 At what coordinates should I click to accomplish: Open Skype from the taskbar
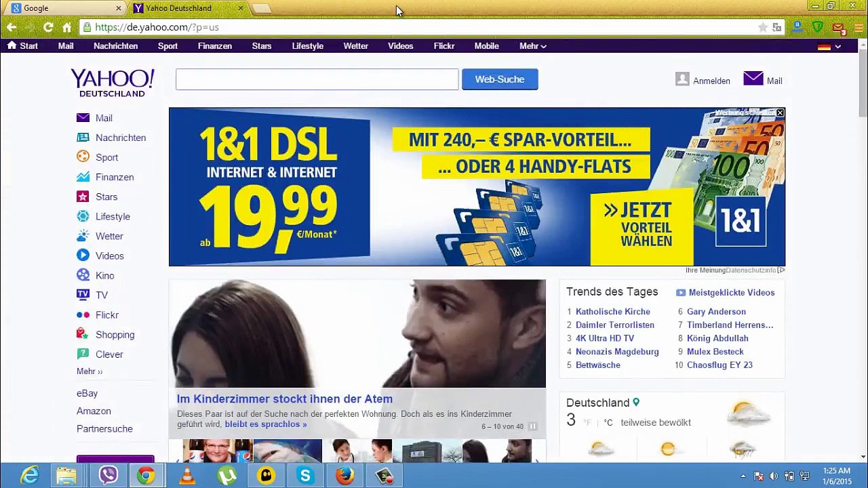click(305, 476)
